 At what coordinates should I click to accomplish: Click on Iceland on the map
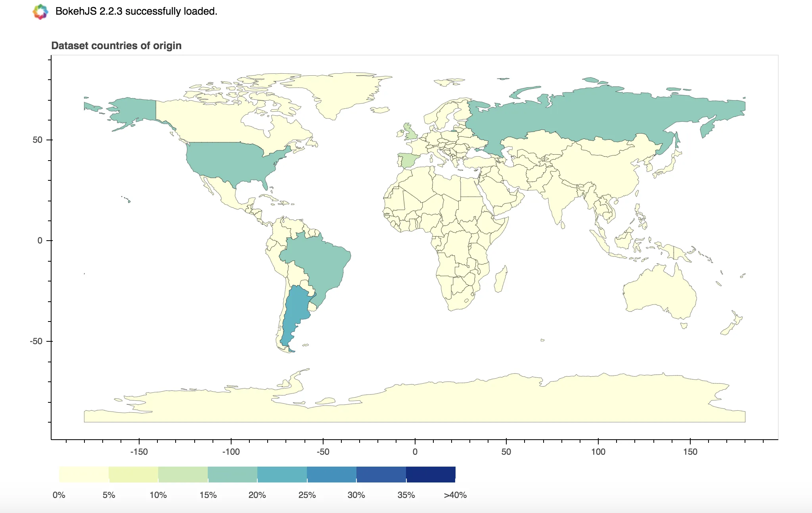click(380, 110)
